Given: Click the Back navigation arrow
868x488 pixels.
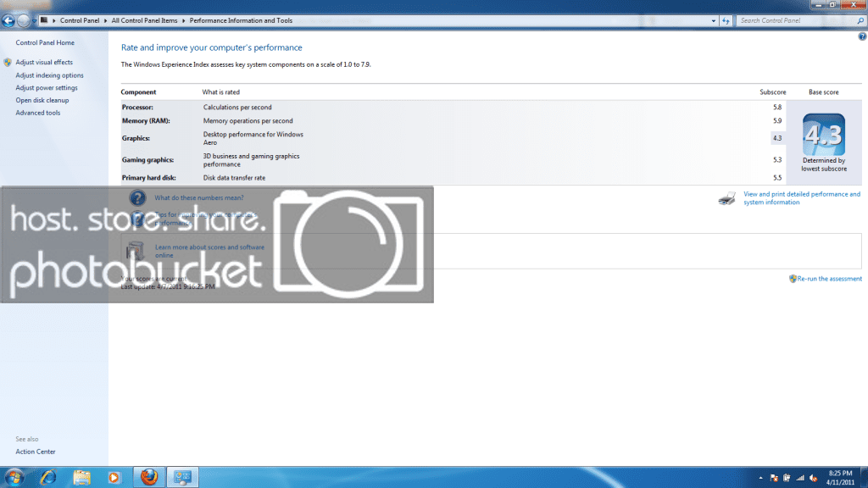Looking at the screenshot, I should pos(8,21).
